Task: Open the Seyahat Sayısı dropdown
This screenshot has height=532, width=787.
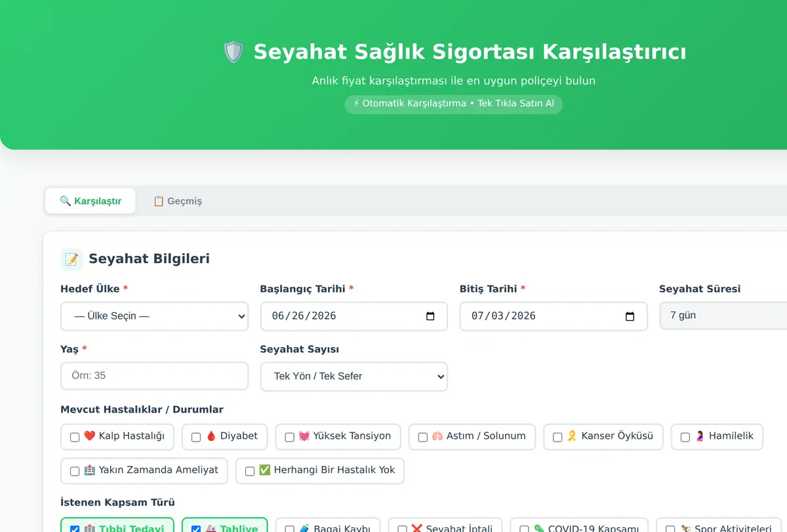Action: tap(354, 377)
